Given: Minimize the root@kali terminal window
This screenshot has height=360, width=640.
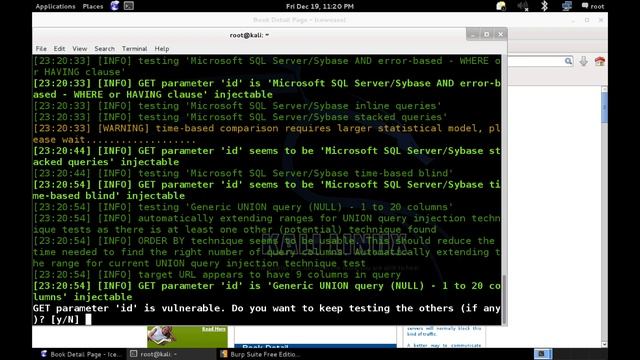Looking at the screenshot, I should (x=473, y=34).
